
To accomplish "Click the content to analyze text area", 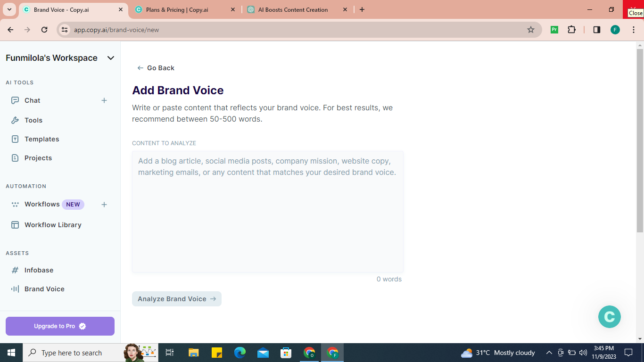I will [x=268, y=212].
